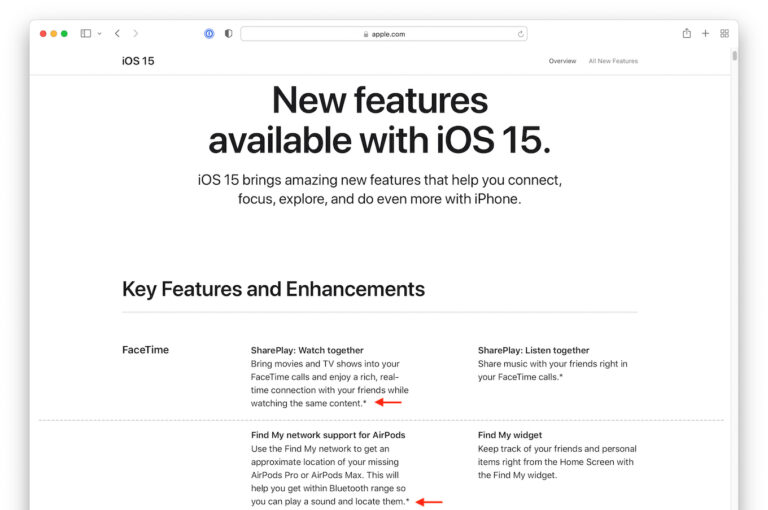
Task: Focus the apple.com address bar
Action: pos(384,34)
